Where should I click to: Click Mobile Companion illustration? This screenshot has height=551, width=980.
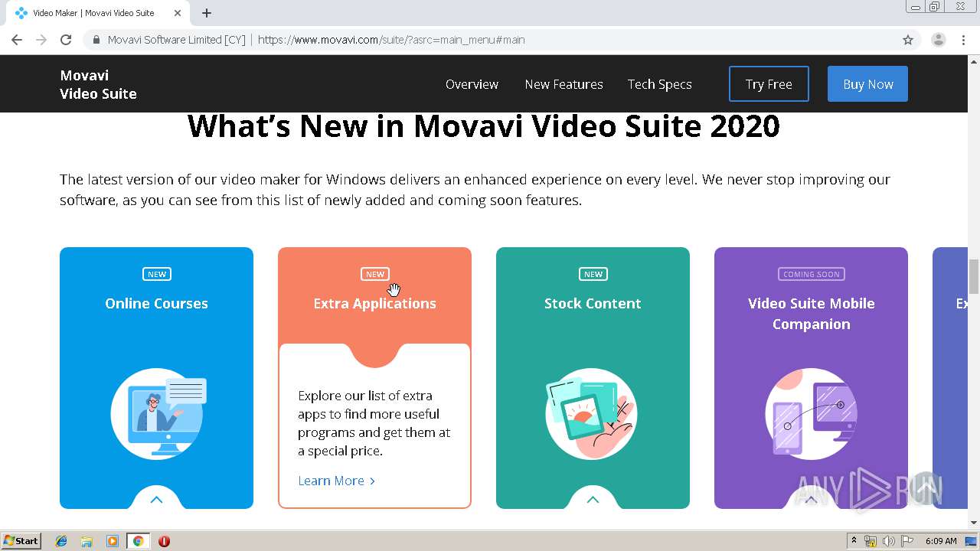pyautogui.click(x=811, y=413)
